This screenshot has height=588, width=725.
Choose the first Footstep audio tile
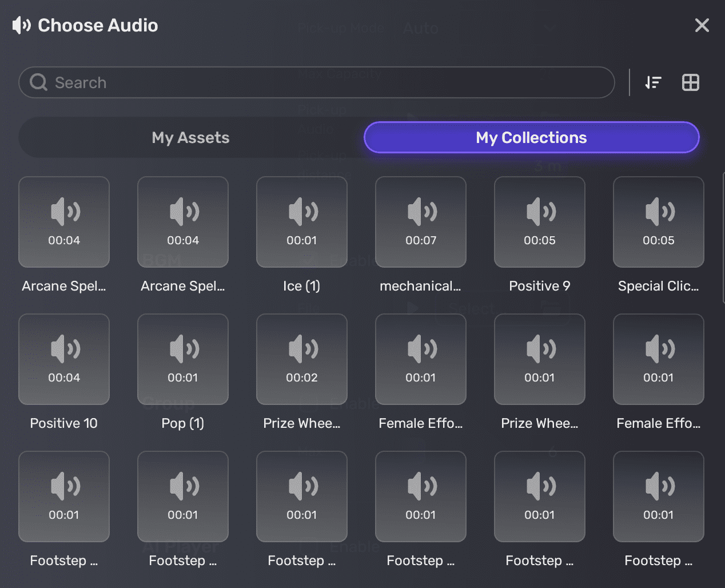pos(63,496)
